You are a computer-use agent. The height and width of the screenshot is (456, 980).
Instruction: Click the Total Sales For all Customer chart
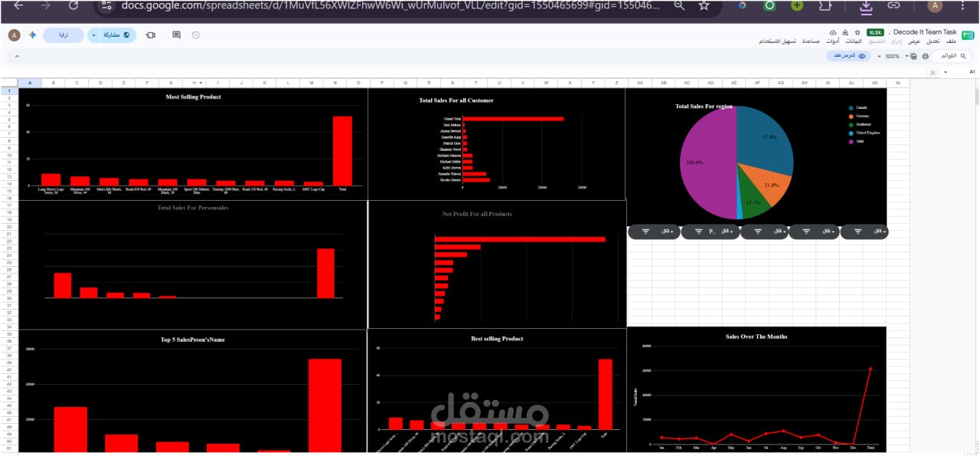[x=496, y=144]
